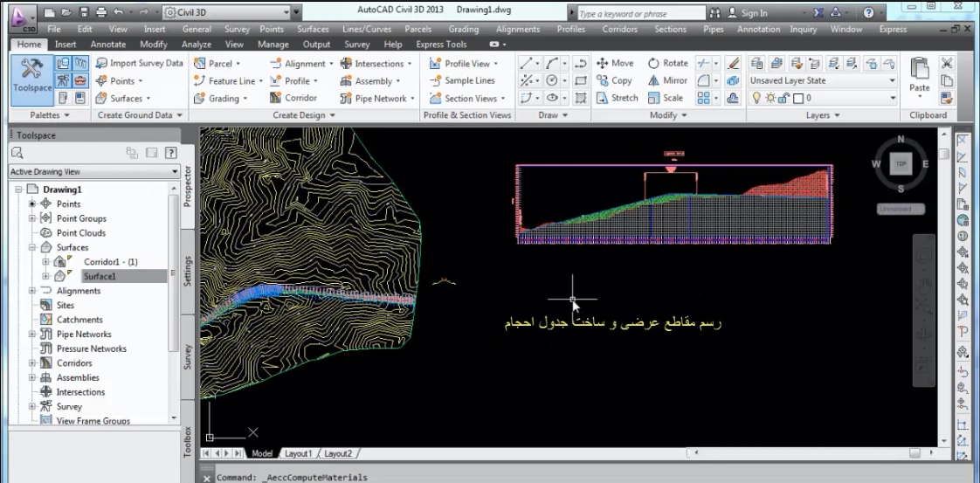The width and height of the screenshot is (980, 483).
Task: Expand the Corridor1 - (1) surface node
Action: tap(45, 262)
